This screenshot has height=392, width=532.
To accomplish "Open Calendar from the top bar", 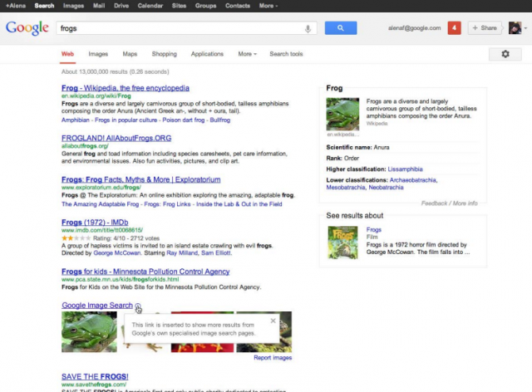I will click(x=150, y=6).
